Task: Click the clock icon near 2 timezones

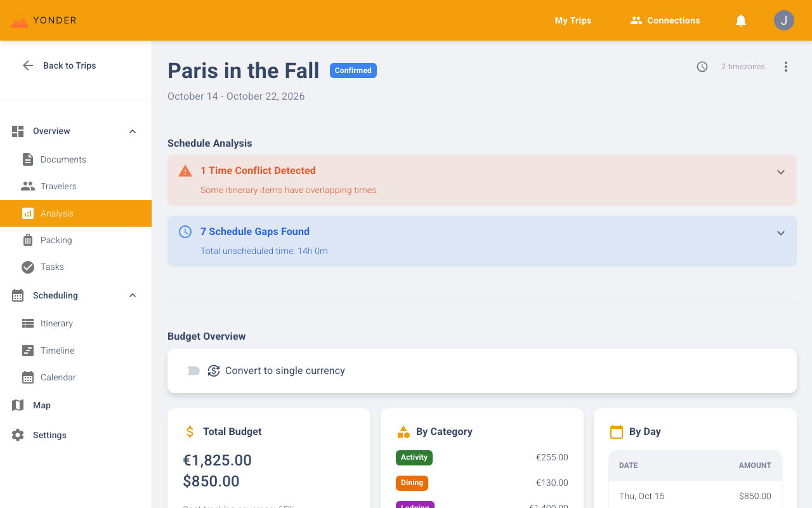Action: pyautogui.click(x=702, y=66)
